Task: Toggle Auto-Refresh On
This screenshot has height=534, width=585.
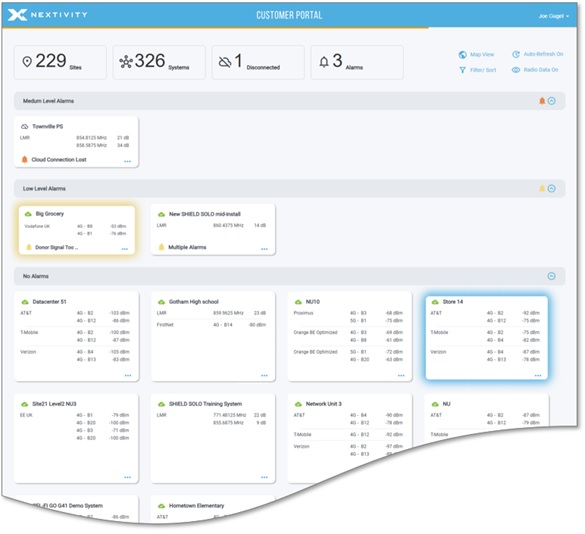Action: 537,54
